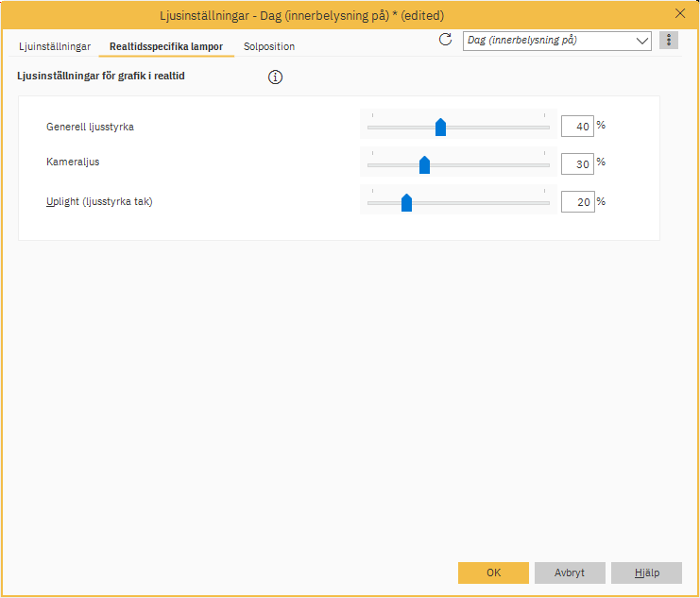Click the Kameraljus slider handle

pyautogui.click(x=424, y=165)
